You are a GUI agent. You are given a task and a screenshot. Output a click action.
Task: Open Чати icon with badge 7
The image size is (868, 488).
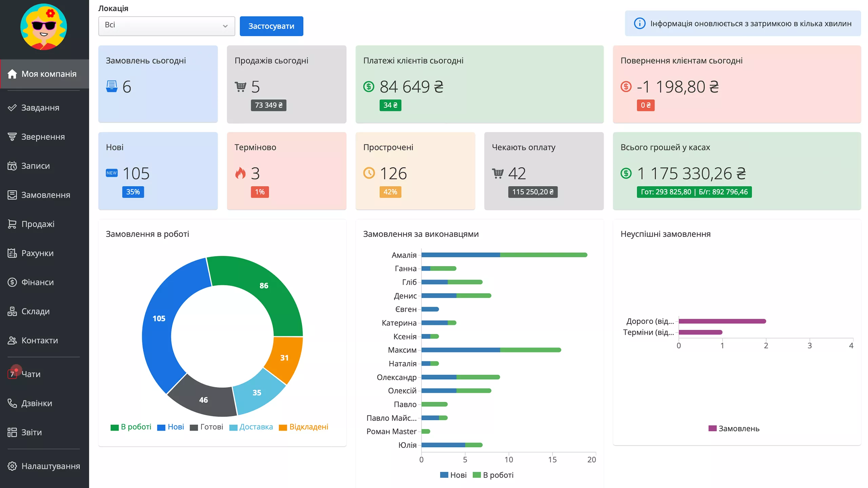click(x=12, y=374)
